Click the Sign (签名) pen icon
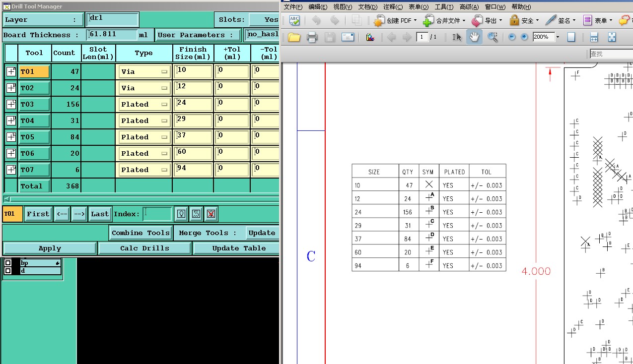633x364 pixels. 551,20
